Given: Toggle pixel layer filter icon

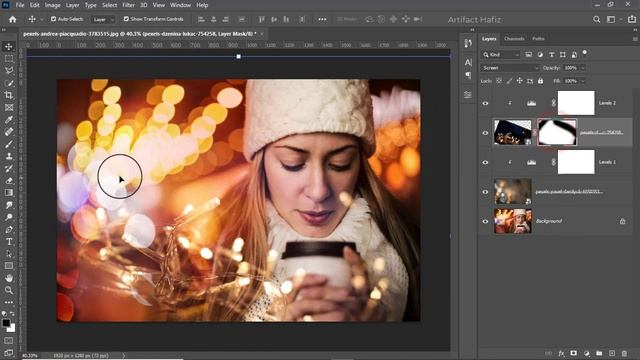Looking at the screenshot, I should tap(529, 55).
